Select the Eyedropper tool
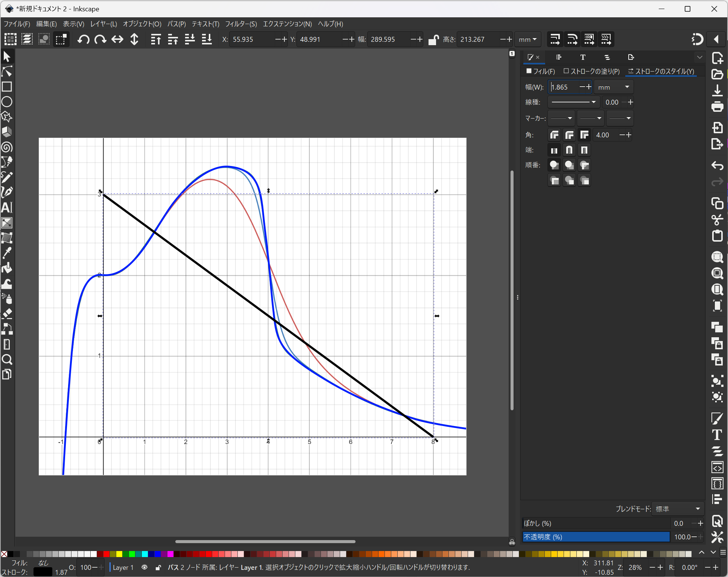728x577 pixels. pos(7,252)
